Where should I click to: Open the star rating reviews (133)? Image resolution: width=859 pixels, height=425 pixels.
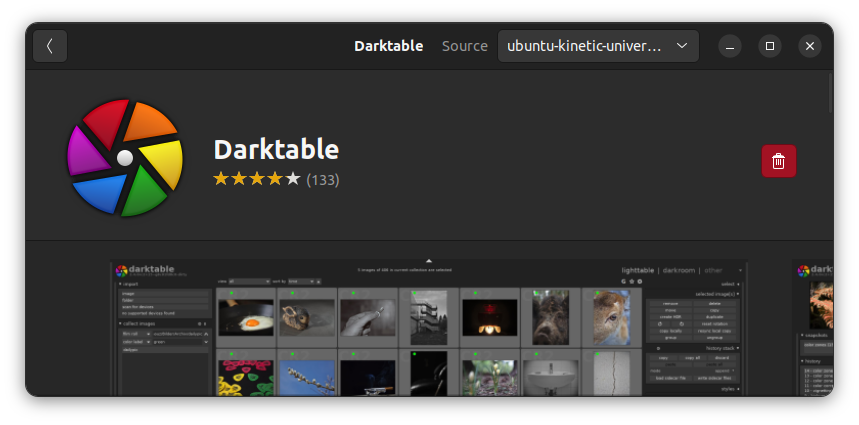(x=276, y=179)
